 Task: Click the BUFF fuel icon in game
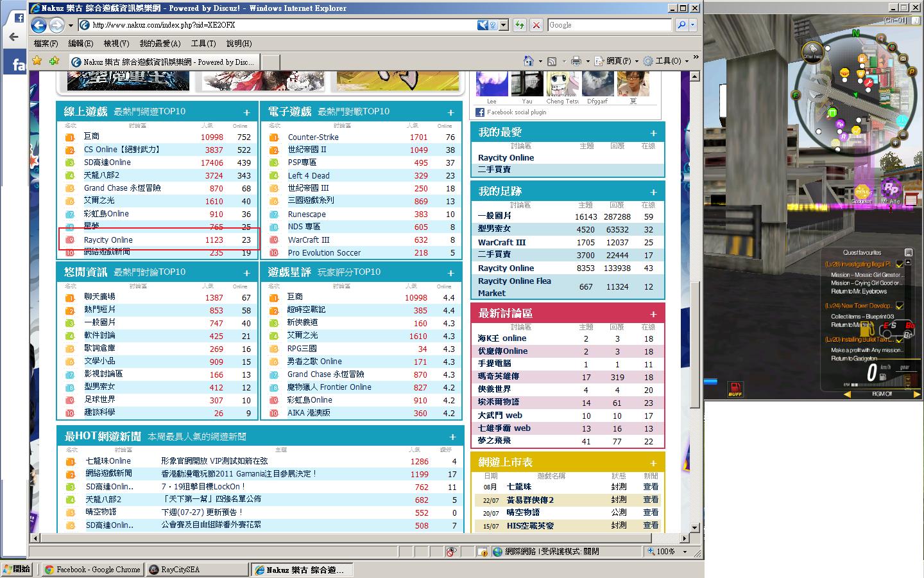pyautogui.click(x=735, y=389)
